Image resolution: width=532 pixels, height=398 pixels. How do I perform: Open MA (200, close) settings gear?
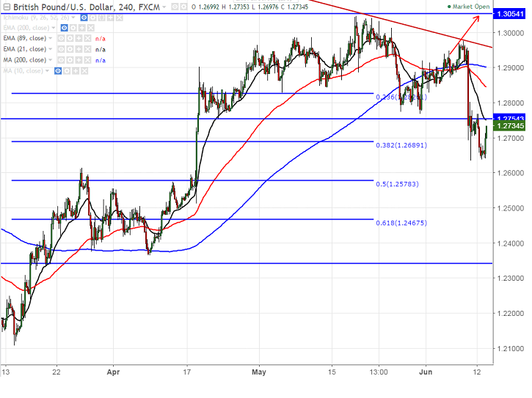(x=70, y=60)
